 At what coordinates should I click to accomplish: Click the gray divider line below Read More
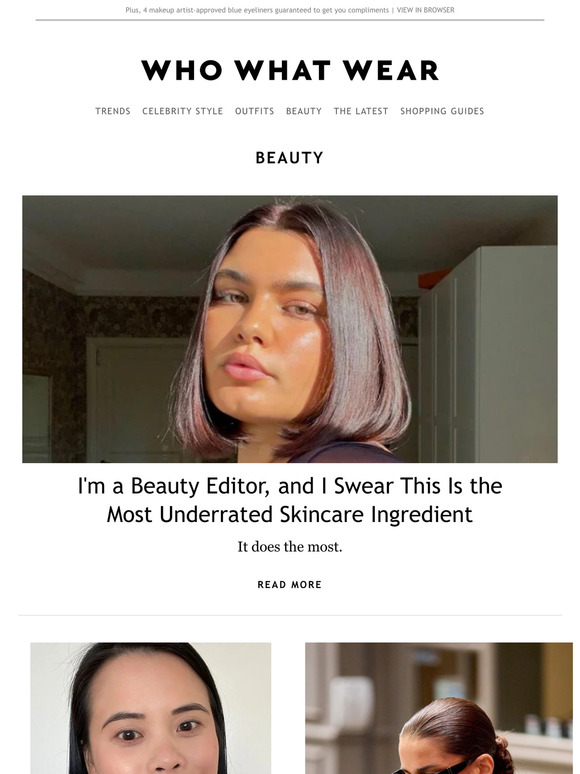[x=290, y=615]
